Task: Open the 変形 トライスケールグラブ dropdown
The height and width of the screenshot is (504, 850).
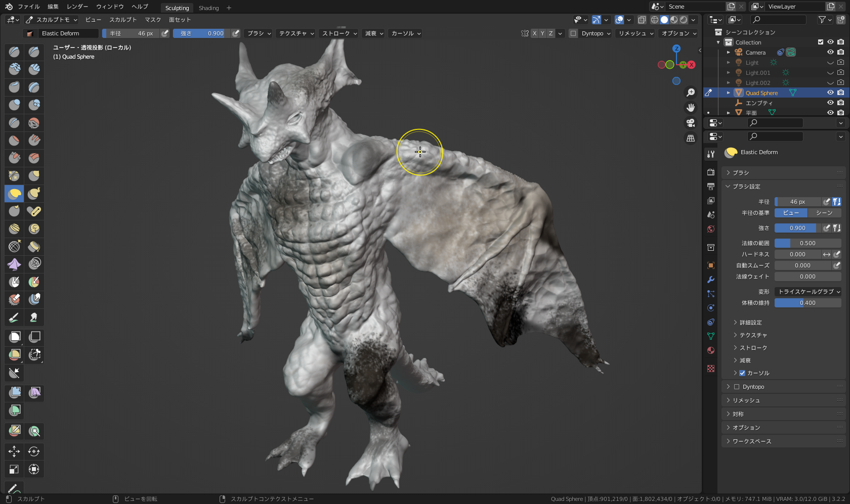Action: pos(808,292)
